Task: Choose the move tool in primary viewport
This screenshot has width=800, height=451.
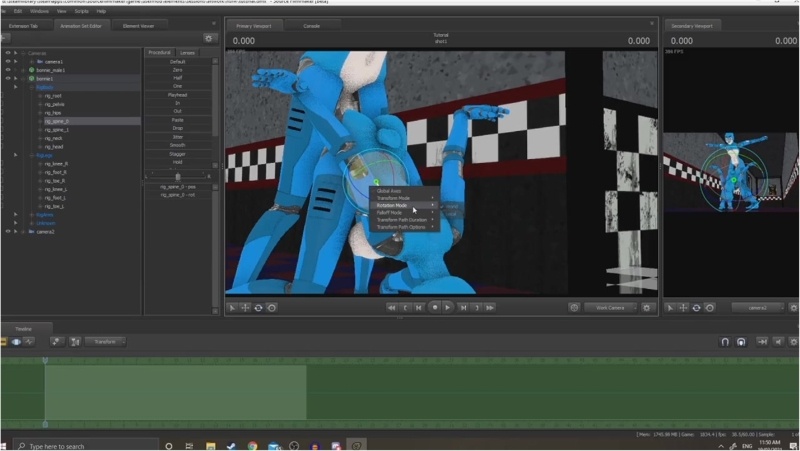Action: pyautogui.click(x=245, y=308)
